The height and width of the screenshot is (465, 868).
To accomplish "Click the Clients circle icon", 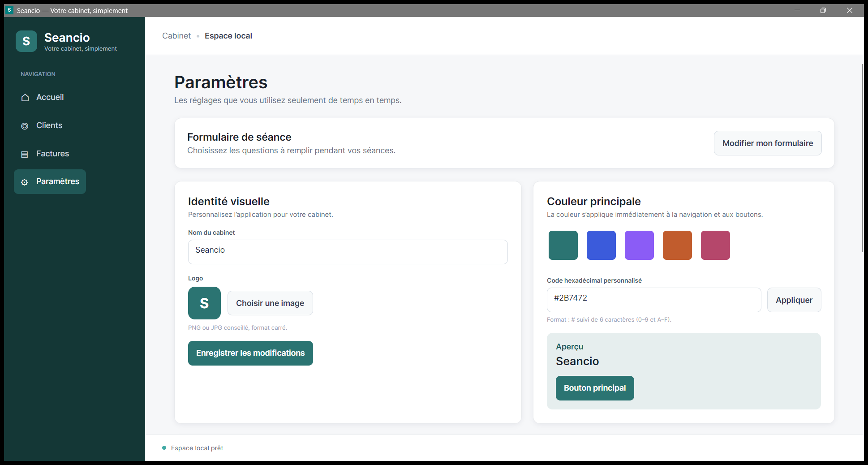I will click(x=25, y=126).
